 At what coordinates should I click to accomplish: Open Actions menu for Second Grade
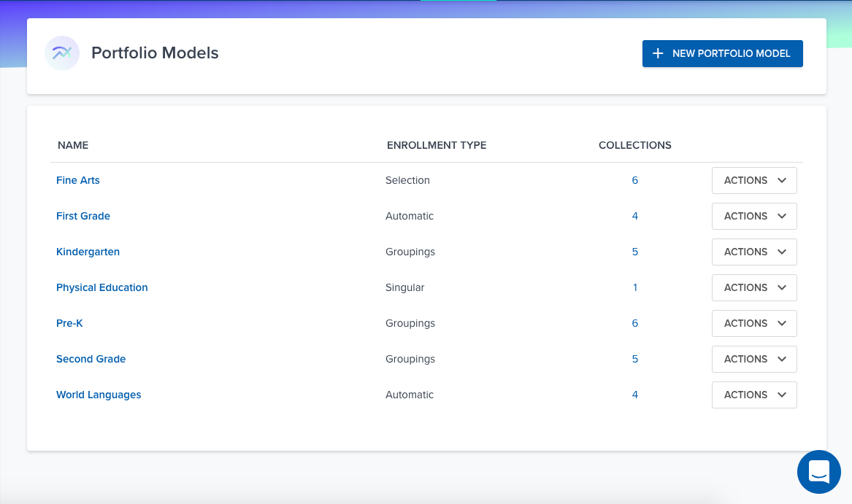pos(754,359)
